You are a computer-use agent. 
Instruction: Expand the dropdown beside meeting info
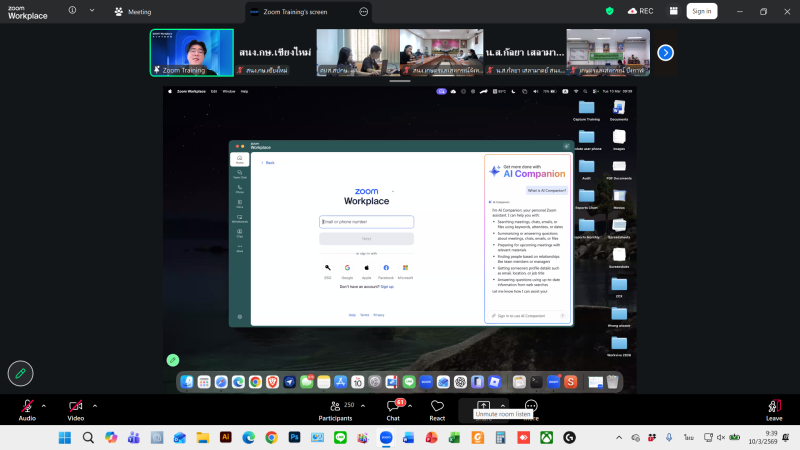pos(94,11)
